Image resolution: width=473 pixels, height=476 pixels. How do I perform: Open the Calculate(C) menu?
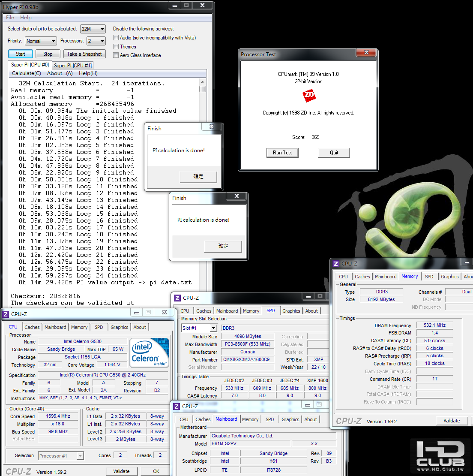(27, 73)
